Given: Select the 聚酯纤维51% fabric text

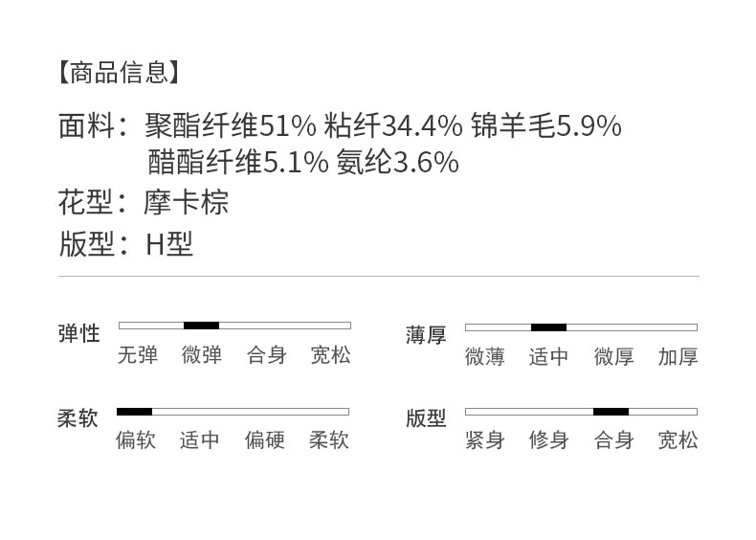Looking at the screenshot, I should pos(230,125).
